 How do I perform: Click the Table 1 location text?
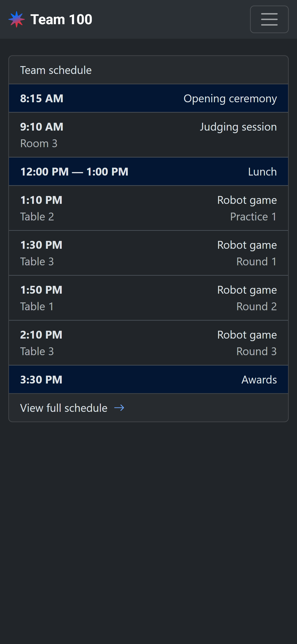pos(37,307)
